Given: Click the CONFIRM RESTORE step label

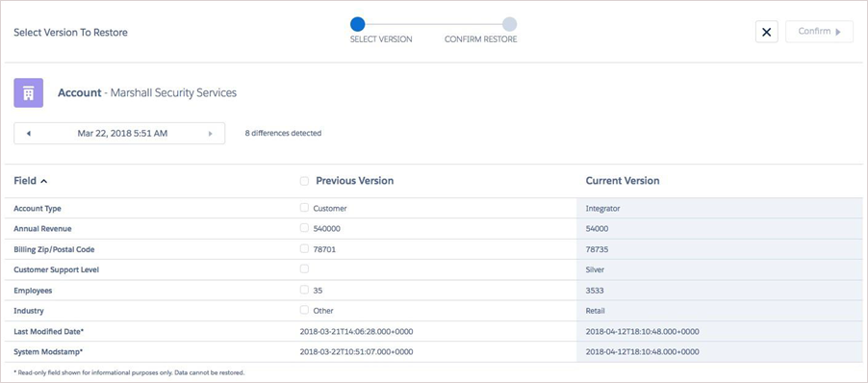Looking at the screenshot, I should coord(480,39).
